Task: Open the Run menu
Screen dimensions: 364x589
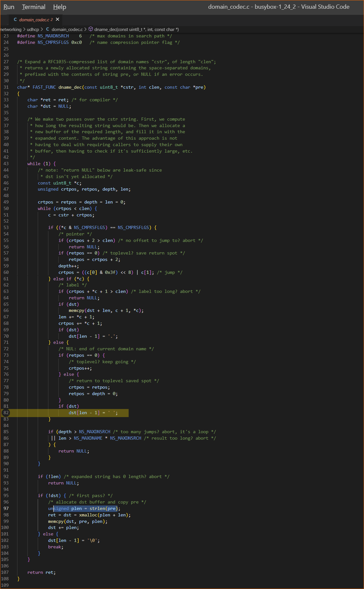Action: [x=9, y=7]
